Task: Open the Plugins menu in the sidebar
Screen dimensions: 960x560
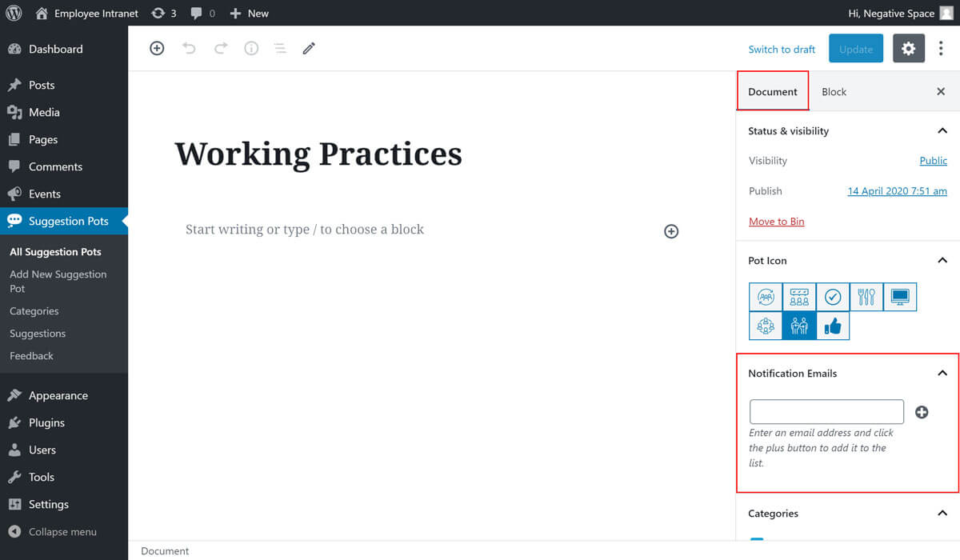Action: [46, 422]
